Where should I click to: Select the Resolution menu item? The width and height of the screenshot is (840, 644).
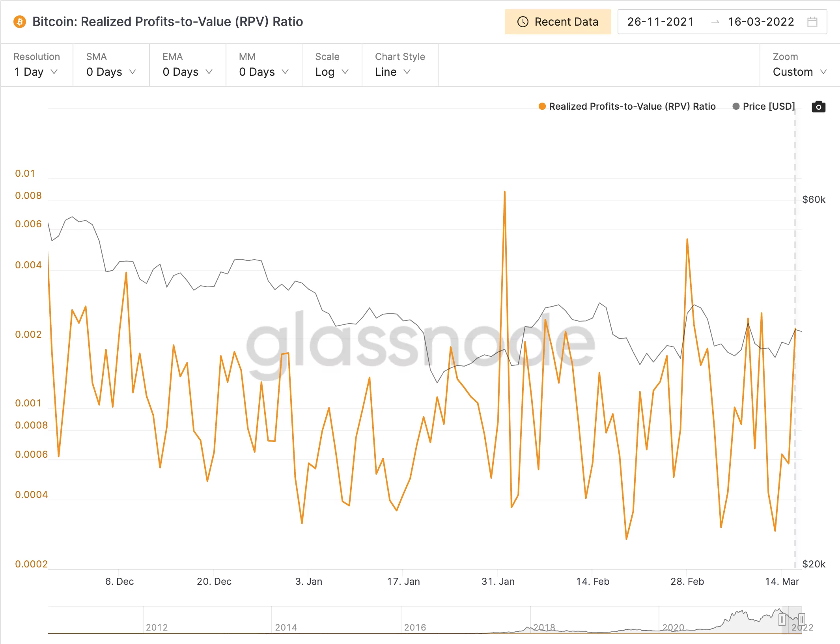[x=37, y=64]
